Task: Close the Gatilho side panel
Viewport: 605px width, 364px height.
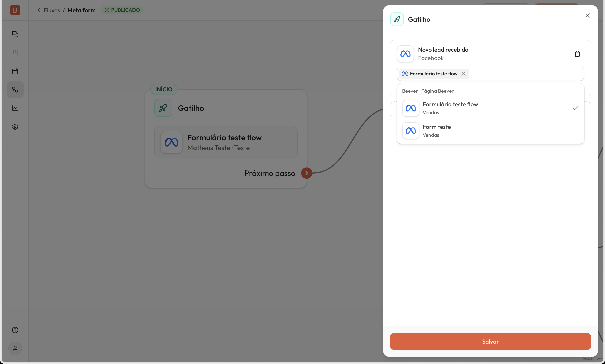Action: point(588,16)
